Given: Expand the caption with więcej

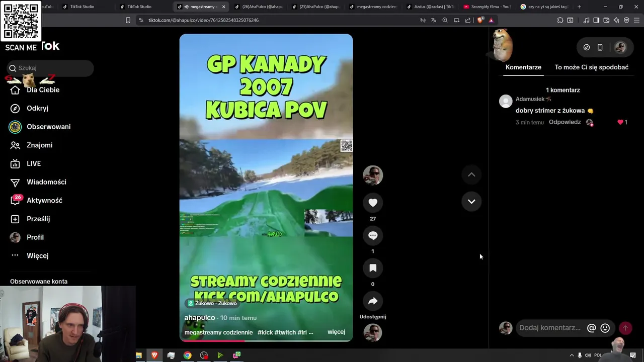Looking at the screenshot, I should coord(336,332).
